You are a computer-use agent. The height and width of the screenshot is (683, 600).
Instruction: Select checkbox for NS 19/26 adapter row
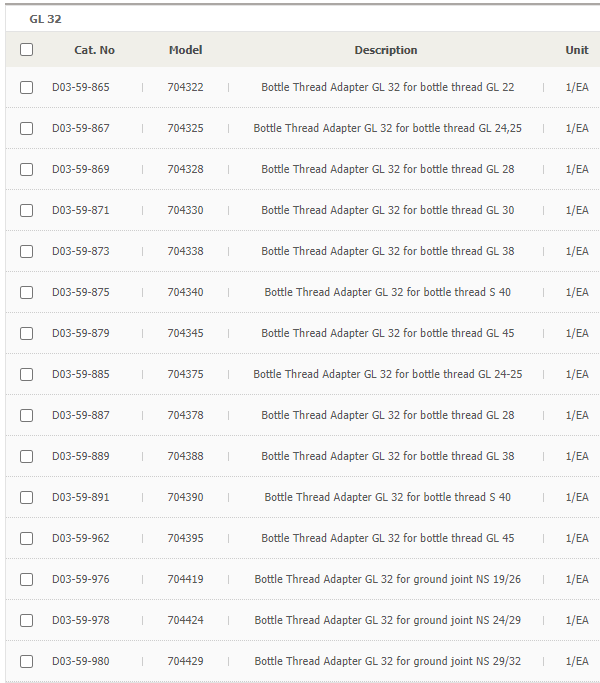27,579
